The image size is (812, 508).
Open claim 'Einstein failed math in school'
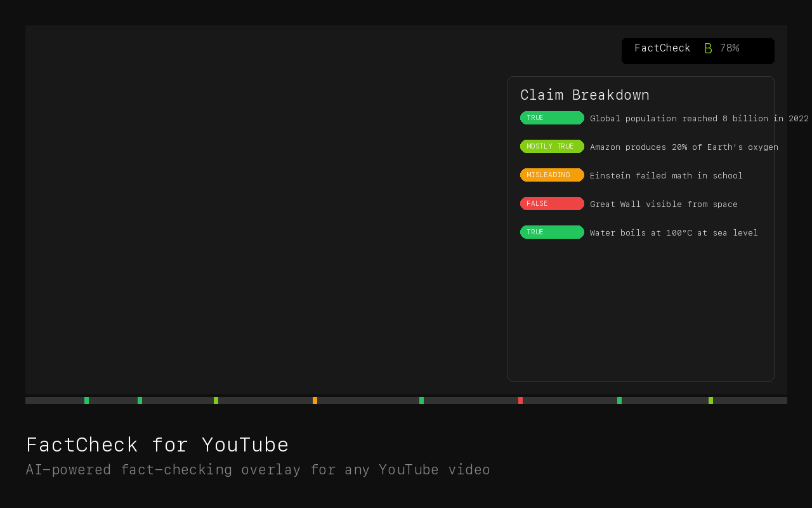coord(666,175)
